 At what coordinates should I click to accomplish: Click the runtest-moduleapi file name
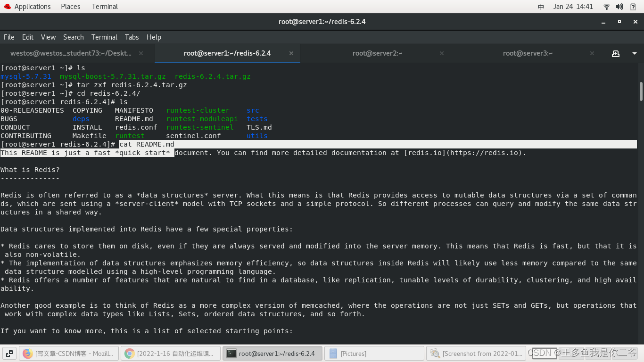tap(202, 119)
